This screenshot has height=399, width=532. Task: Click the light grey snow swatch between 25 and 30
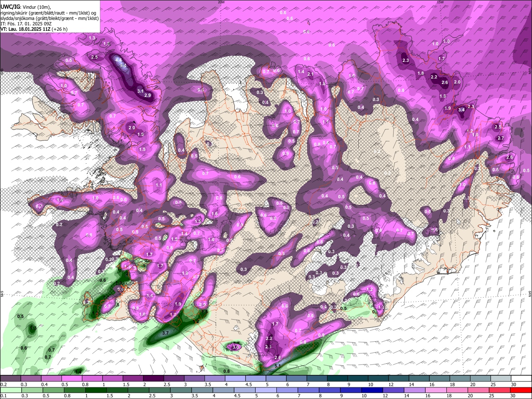point(501,379)
